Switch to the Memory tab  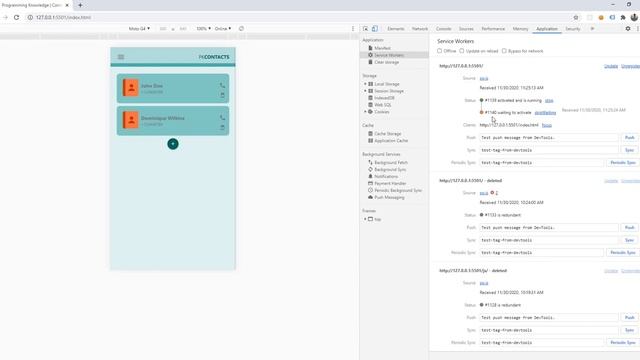point(520,29)
